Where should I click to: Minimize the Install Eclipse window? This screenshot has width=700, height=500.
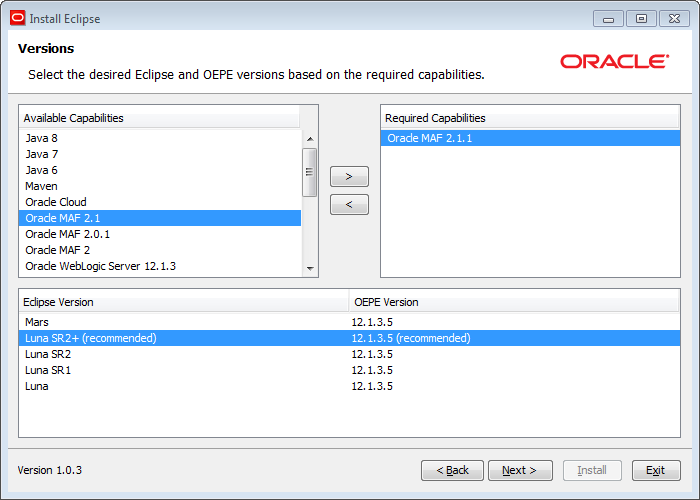pyautogui.click(x=608, y=19)
